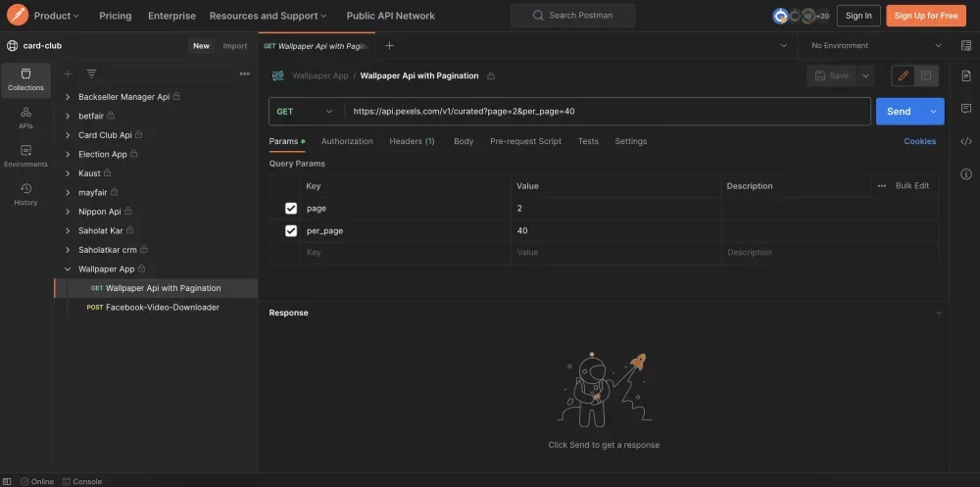This screenshot has width=980, height=487.
Task: Click the search magnifier icon
Action: 537,16
